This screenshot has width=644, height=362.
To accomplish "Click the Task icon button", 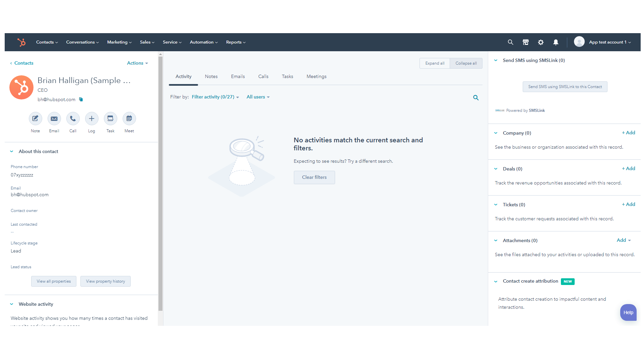I will pos(110,119).
